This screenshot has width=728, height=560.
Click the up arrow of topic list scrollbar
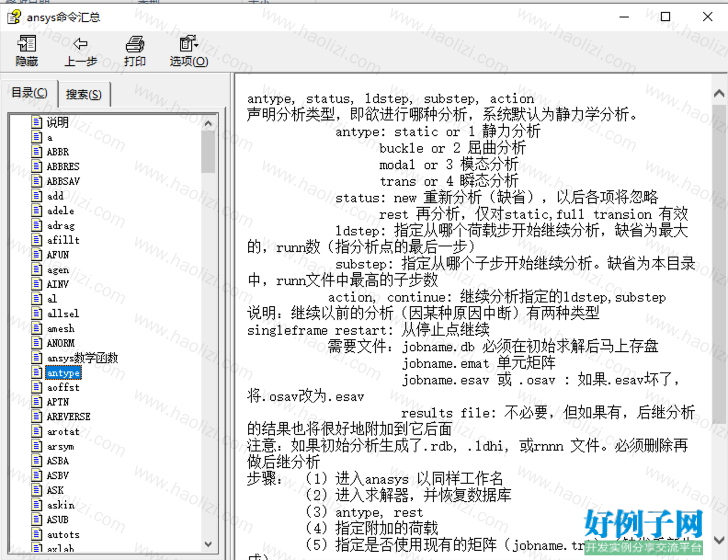pos(208,123)
